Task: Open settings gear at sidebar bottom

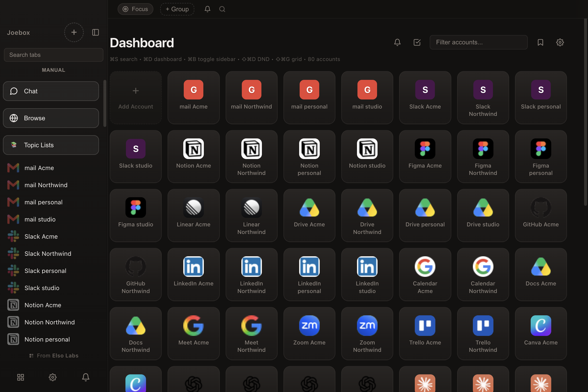Action: click(52, 377)
